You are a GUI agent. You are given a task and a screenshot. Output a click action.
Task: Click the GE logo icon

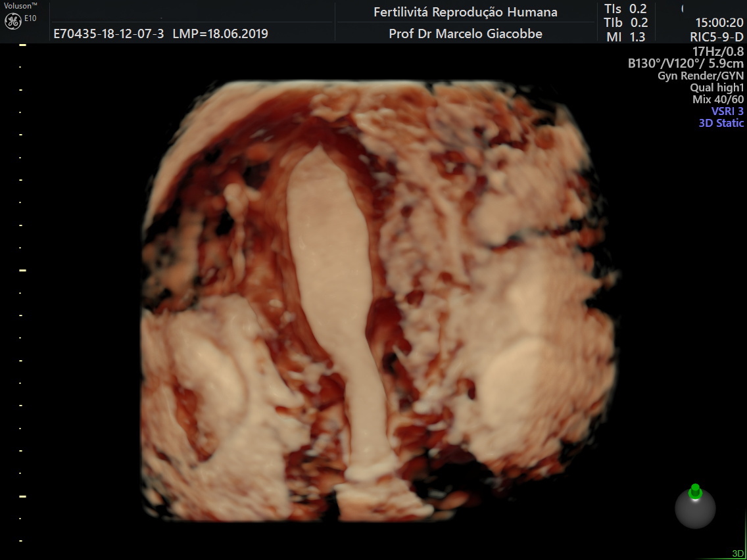click(x=13, y=21)
